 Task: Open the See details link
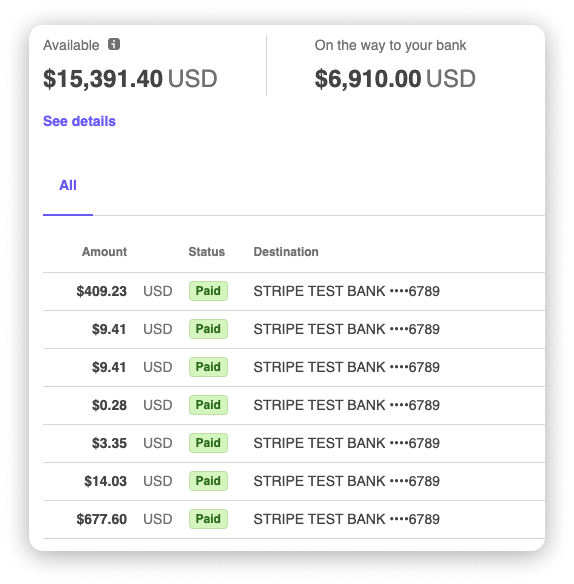pyautogui.click(x=79, y=121)
